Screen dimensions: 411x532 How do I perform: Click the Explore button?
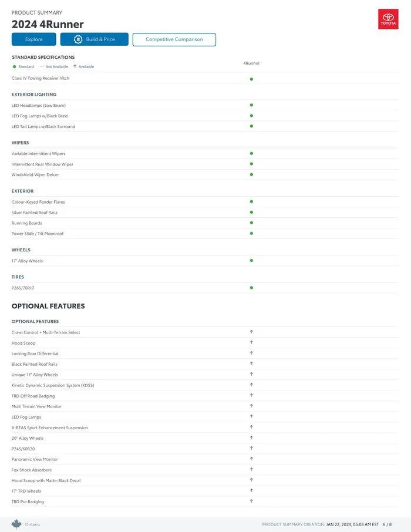[34, 39]
